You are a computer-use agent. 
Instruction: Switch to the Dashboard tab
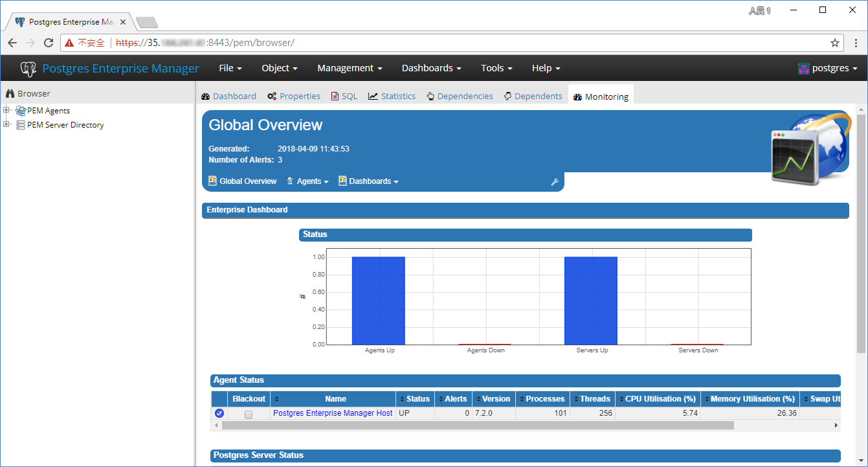pyautogui.click(x=228, y=96)
